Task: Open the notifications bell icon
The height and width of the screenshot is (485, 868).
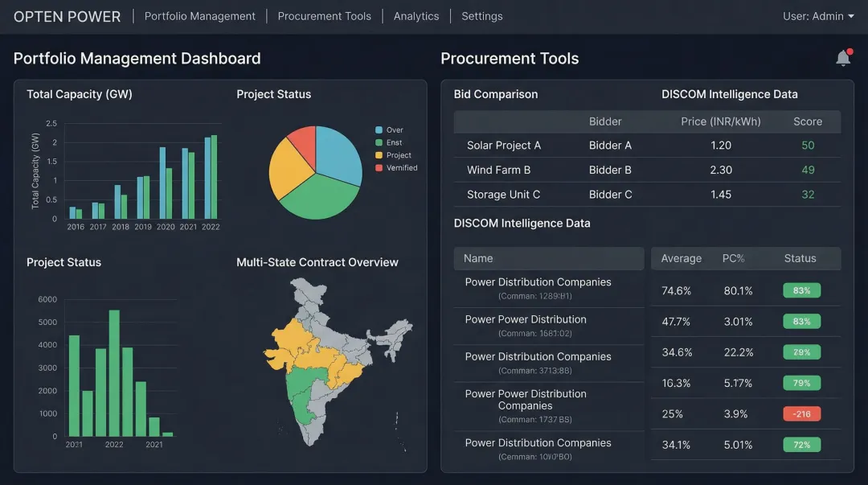Action: 842,57
